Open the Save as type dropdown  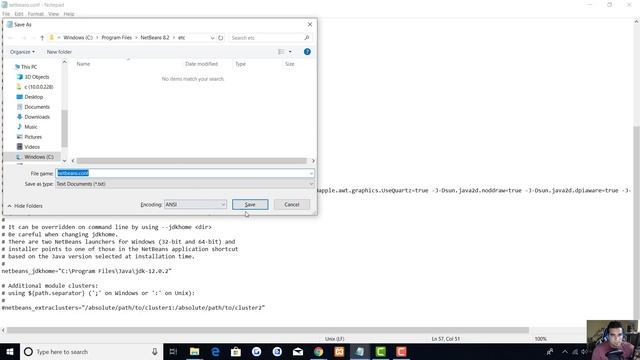pyautogui.click(x=184, y=184)
